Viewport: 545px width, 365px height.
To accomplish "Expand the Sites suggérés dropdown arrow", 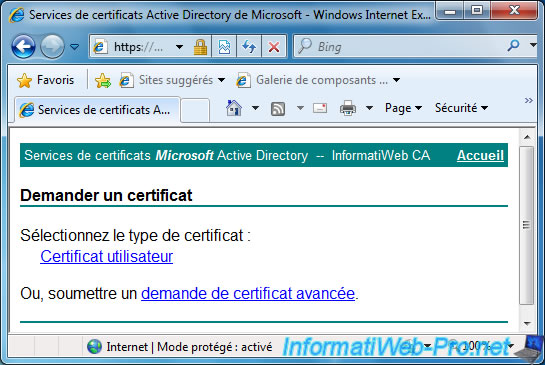I will point(221,80).
